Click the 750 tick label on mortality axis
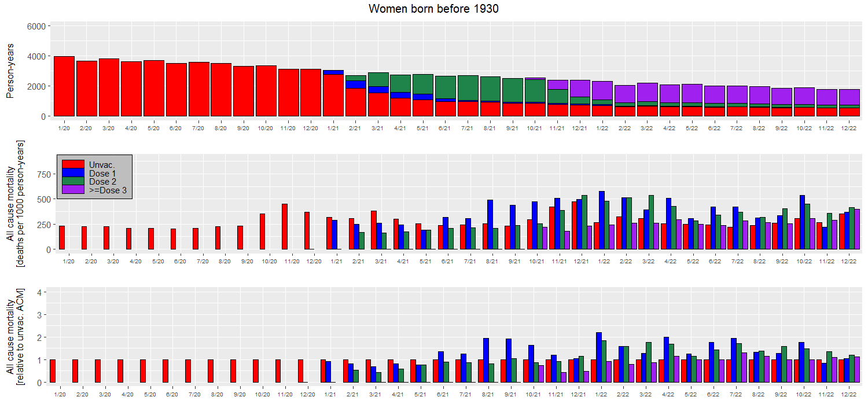Viewport: 868px width, 415px height. tap(41, 174)
